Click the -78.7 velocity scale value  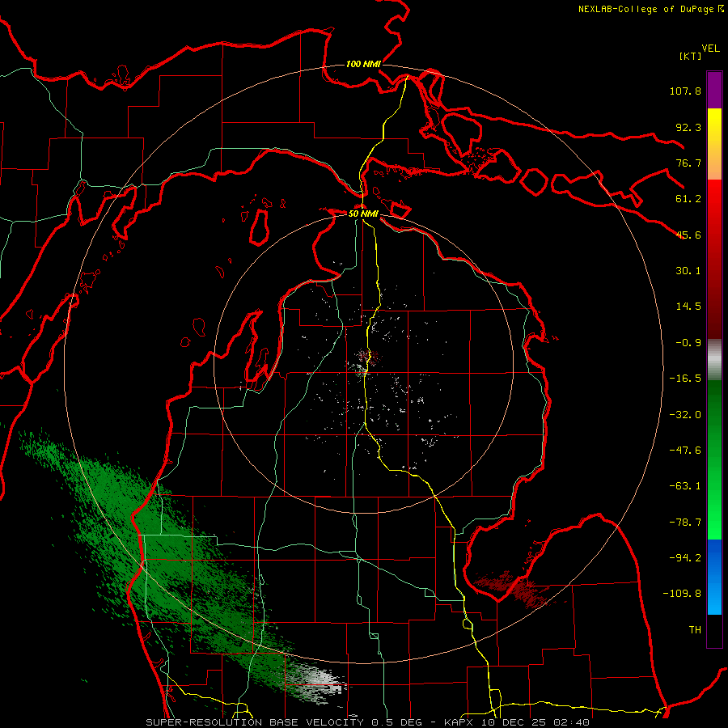pyautogui.click(x=685, y=523)
